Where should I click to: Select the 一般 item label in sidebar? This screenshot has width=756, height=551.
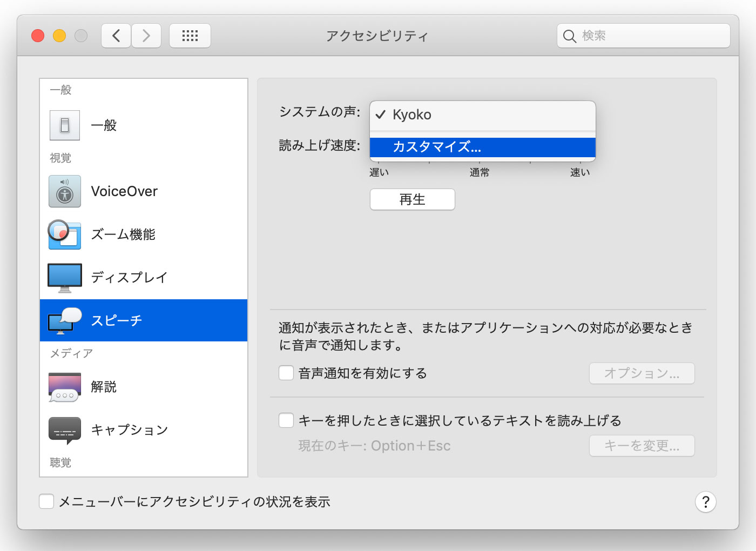tap(104, 125)
